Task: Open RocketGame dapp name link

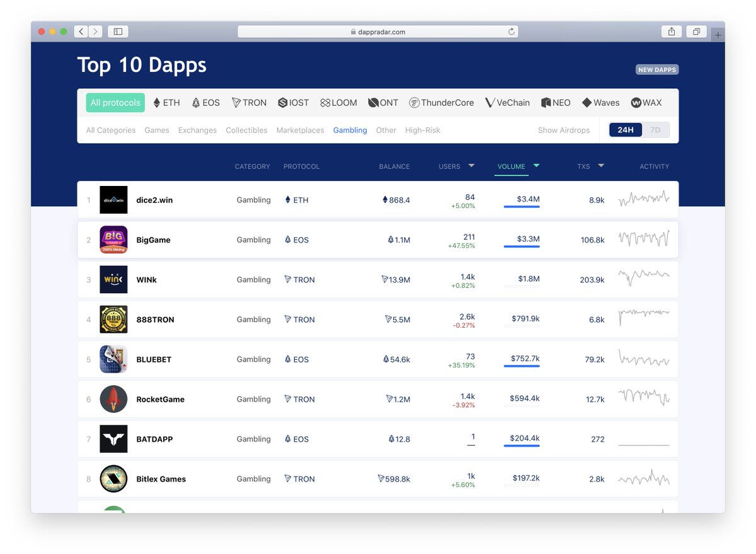Action: pyautogui.click(x=160, y=399)
